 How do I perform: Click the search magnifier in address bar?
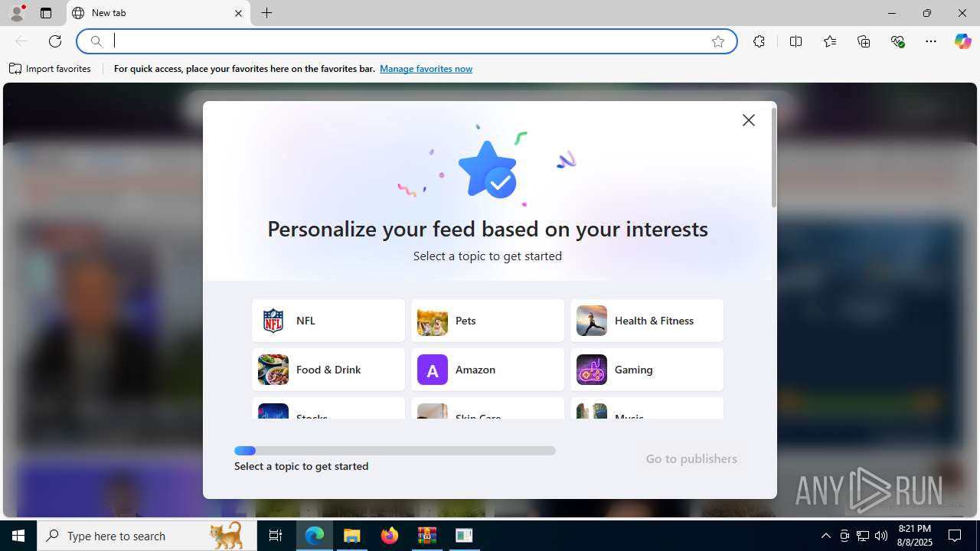[x=96, y=41]
